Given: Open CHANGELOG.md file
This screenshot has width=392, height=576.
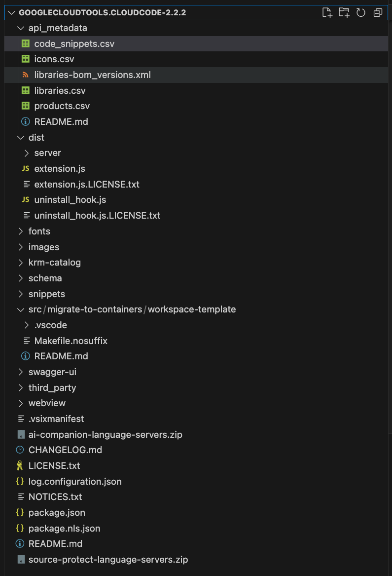Looking at the screenshot, I should point(196,450).
